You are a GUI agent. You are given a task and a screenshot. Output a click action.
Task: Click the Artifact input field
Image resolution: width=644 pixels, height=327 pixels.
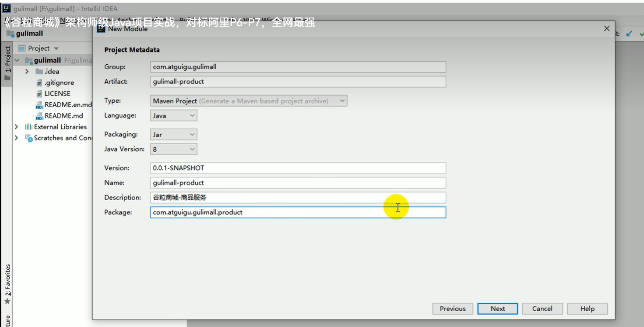pos(298,81)
